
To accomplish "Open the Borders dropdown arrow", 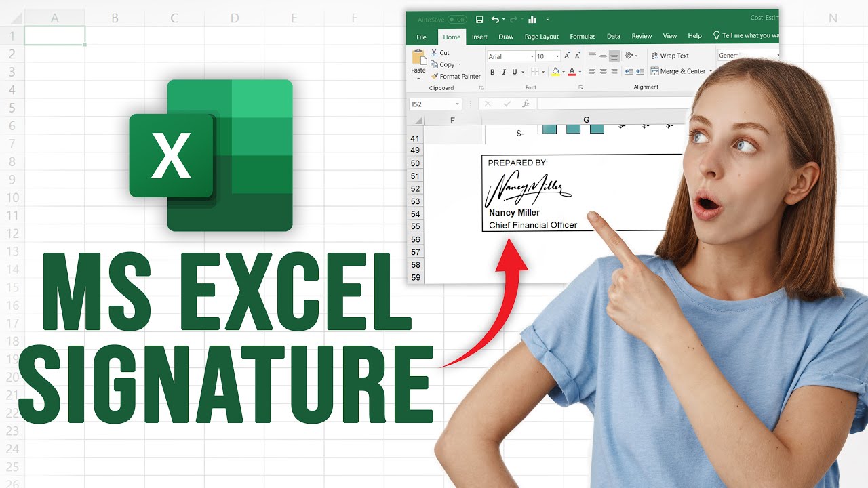I will pos(543,72).
